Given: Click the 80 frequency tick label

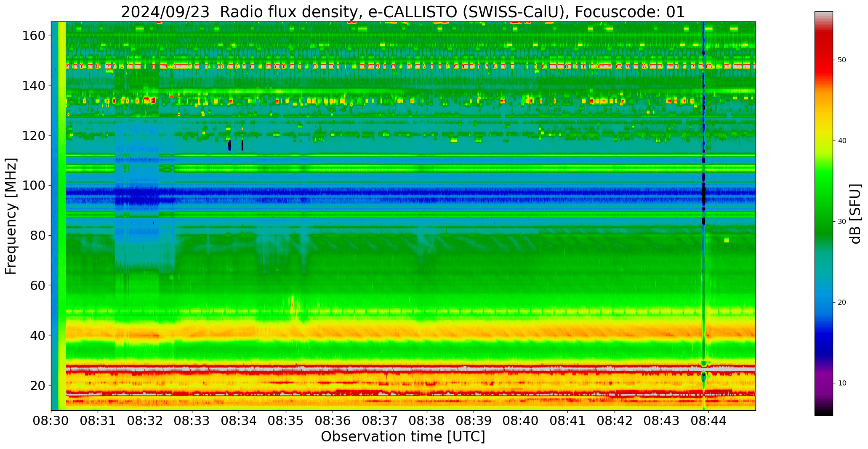Looking at the screenshot, I should pos(37,235).
